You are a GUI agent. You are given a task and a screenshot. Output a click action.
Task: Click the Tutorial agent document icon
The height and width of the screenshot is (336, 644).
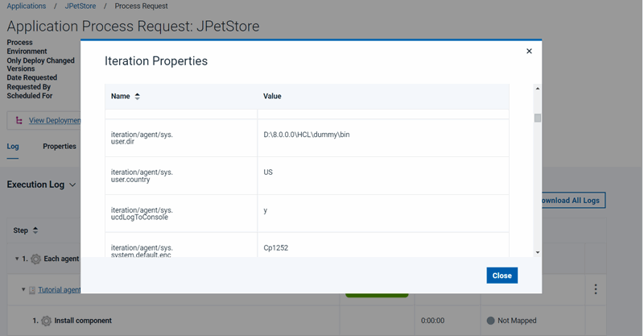pos(32,289)
